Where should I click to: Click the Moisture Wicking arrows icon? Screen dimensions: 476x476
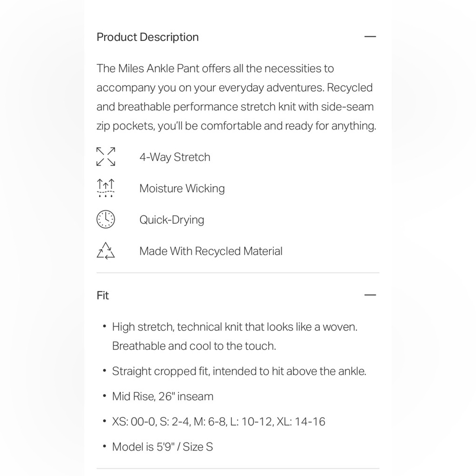tap(106, 188)
